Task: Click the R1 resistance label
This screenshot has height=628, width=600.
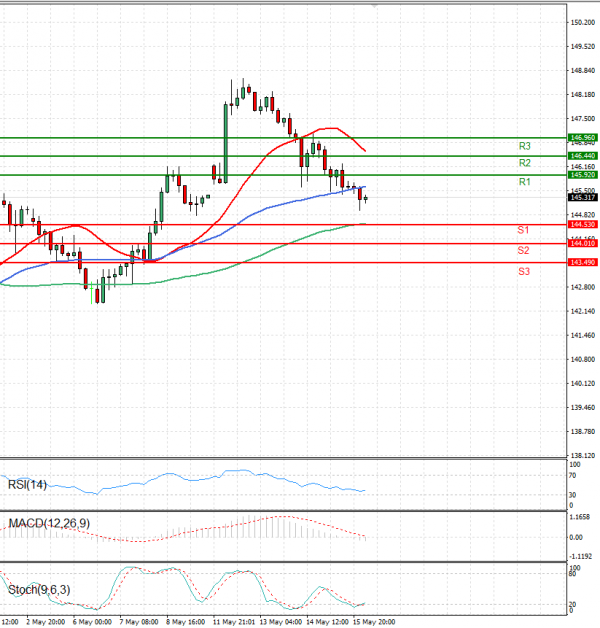Action: [524, 182]
